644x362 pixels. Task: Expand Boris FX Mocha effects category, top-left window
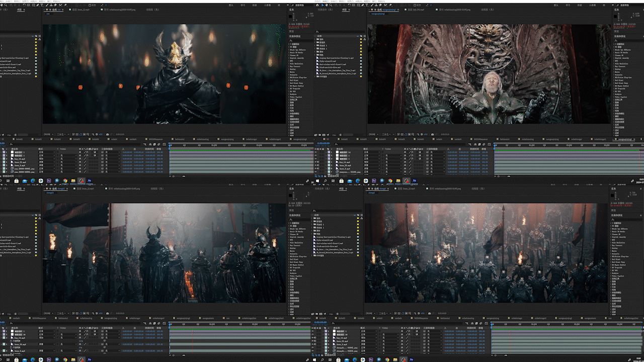point(289,53)
